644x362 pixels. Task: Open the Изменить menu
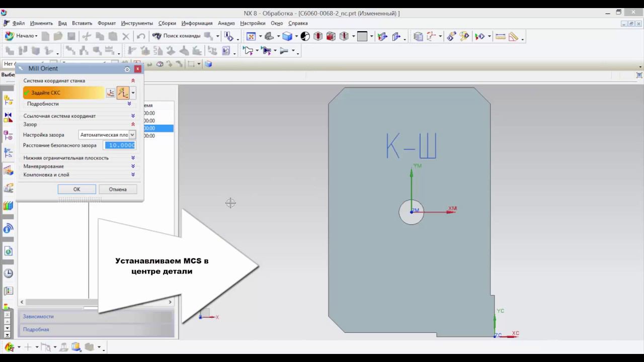click(41, 23)
